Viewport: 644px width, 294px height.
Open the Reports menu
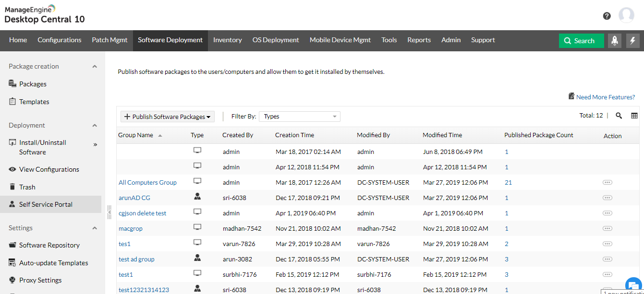click(x=419, y=40)
